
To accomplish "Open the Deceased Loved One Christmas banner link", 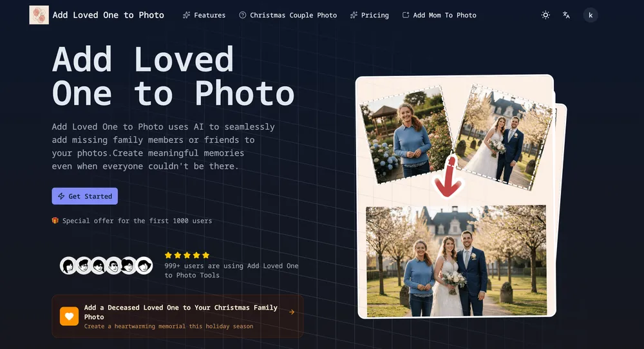I will 180,312.
